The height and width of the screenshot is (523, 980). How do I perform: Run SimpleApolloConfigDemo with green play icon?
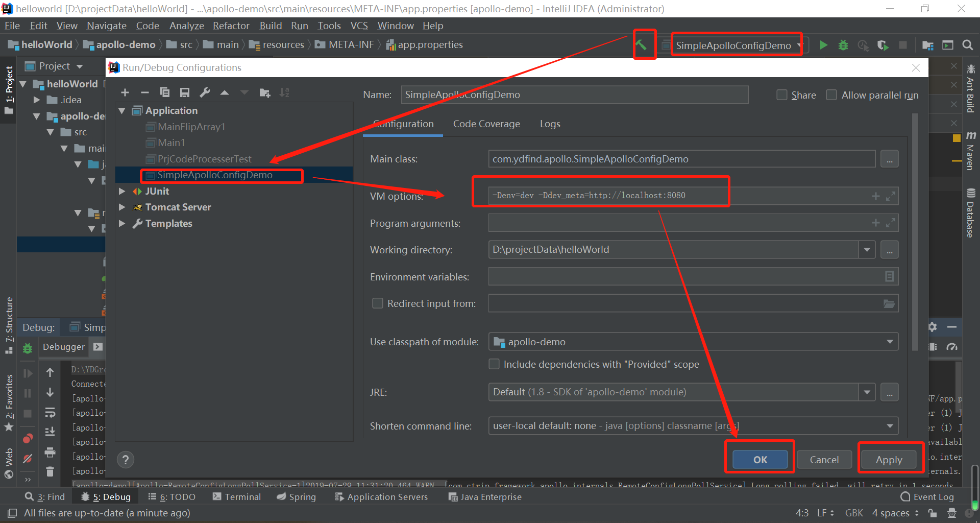823,45
